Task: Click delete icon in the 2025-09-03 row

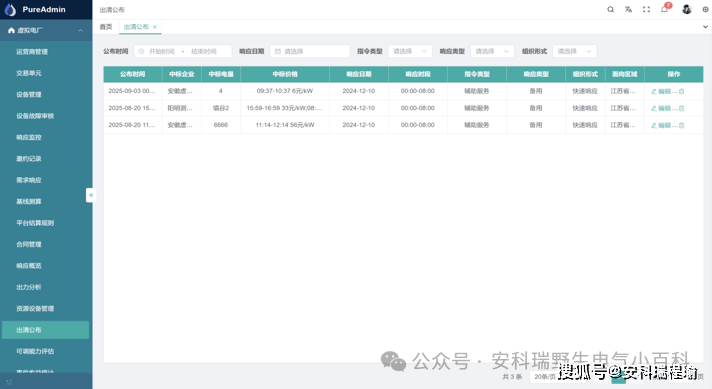Action: pyautogui.click(x=682, y=91)
